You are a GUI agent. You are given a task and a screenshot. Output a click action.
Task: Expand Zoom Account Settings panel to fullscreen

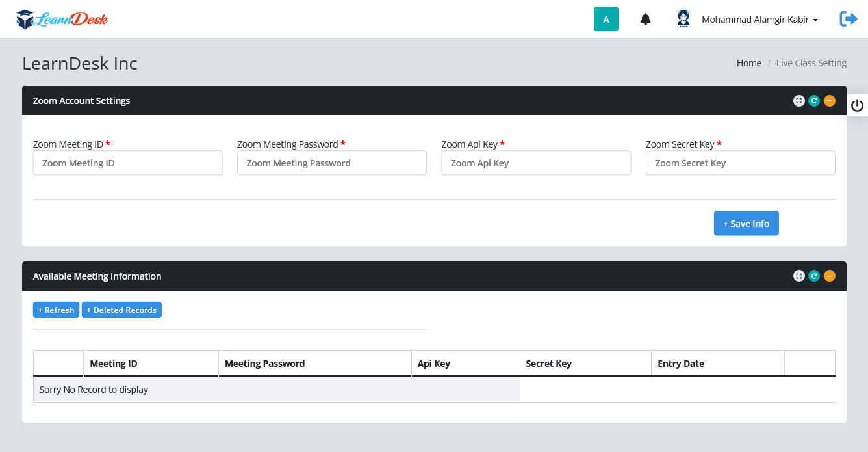click(x=799, y=101)
